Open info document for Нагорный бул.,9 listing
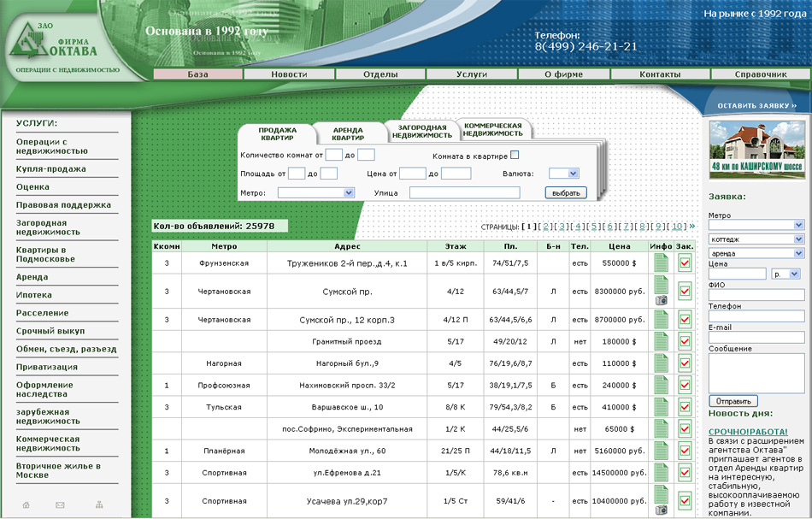The height and width of the screenshot is (519, 812). tap(661, 363)
